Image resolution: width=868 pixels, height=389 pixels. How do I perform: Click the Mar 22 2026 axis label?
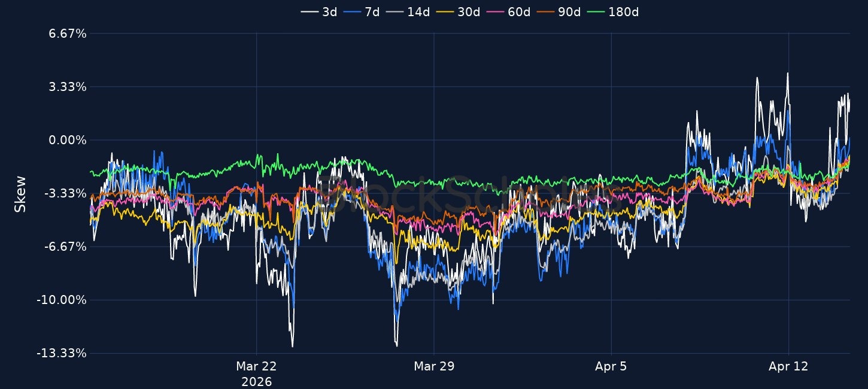pyautogui.click(x=256, y=373)
